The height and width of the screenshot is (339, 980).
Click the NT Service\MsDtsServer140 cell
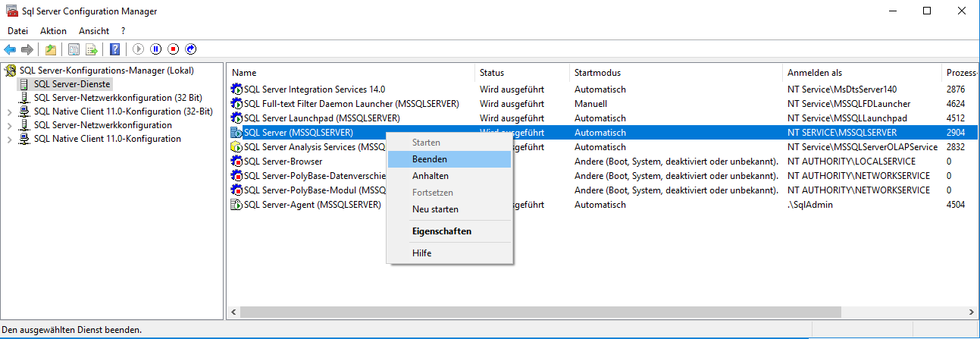click(x=842, y=89)
